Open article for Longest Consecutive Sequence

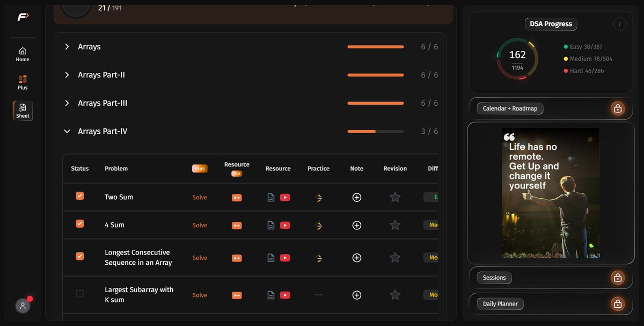click(x=271, y=258)
